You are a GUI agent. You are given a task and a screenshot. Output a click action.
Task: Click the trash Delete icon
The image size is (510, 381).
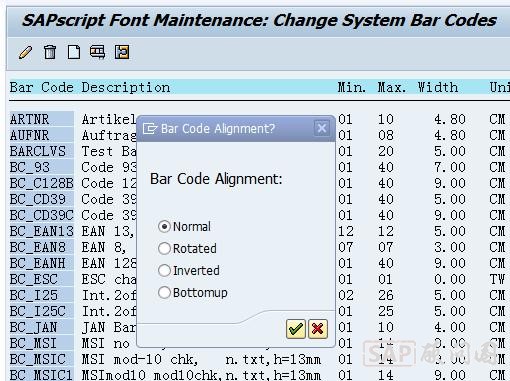(50, 52)
